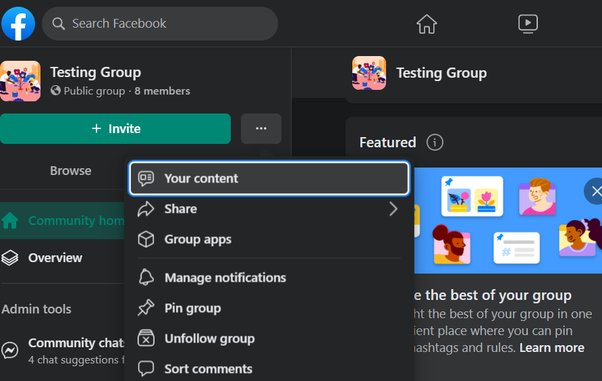Toggle the three-dots more options button

pos(261,129)
